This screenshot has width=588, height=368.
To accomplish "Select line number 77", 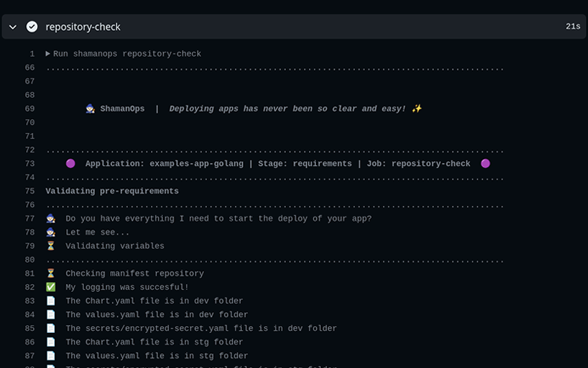I will pyautogui.click(x=30, y=219).
